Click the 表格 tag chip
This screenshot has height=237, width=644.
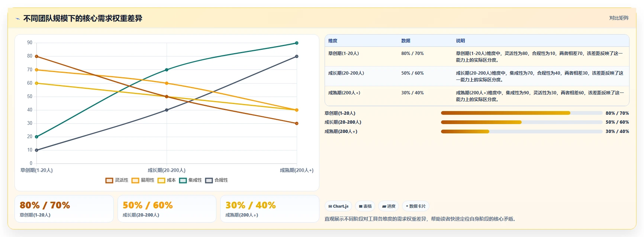(x=365, y=206)
